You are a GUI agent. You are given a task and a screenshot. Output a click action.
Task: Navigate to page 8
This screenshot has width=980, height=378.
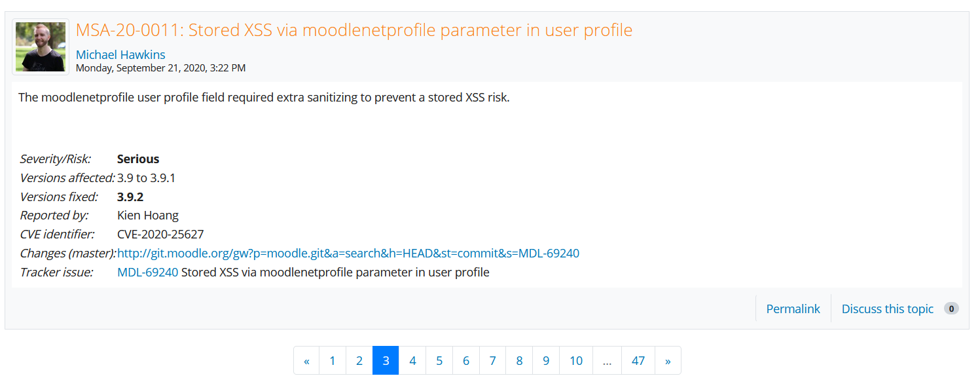click(x=519, y=360)
